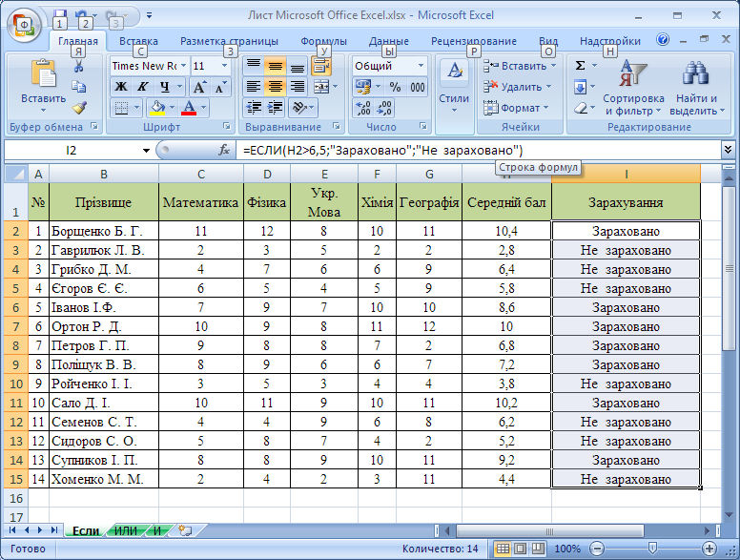Click the Cut scissors icon
Viewport: 740px width, 560px height.
coord(79,67)
